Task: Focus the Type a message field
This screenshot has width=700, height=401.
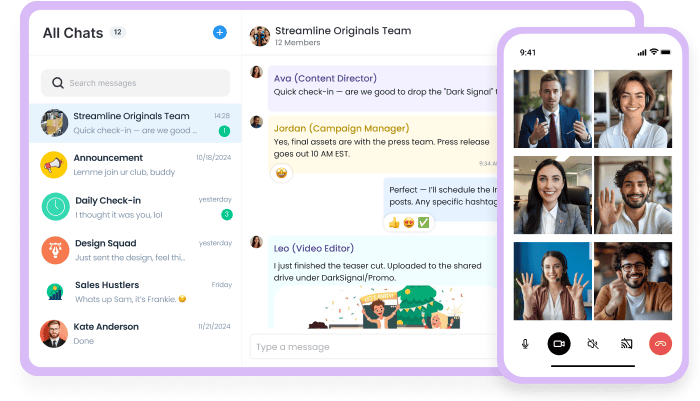Action: (374, 347)
